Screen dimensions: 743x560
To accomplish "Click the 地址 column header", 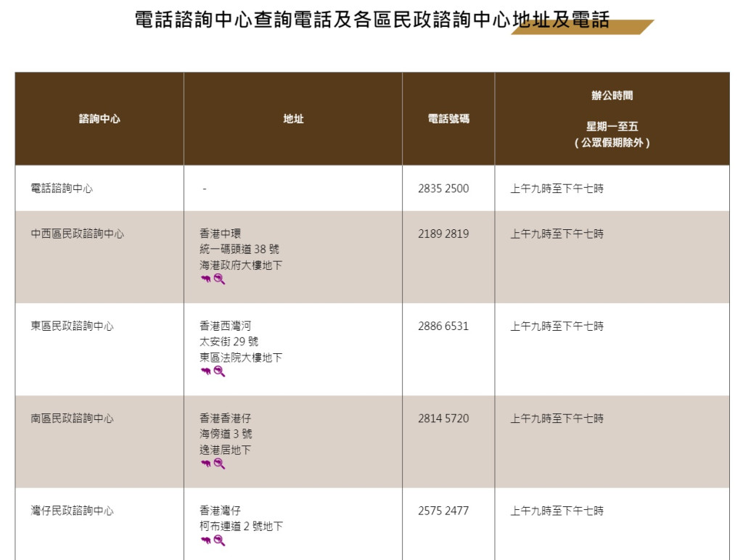I will [x=293, y=119].
